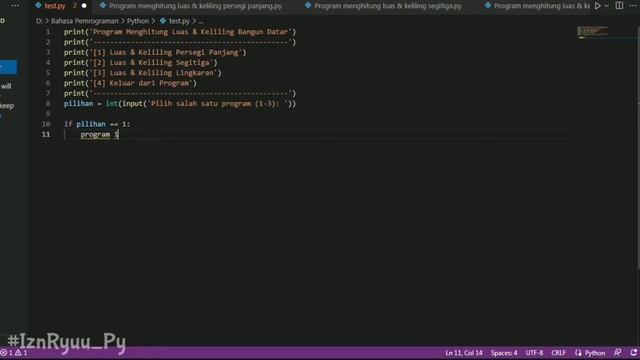Image resolution: width=640 pixels, height=360 pixels.
Task: Open editor more actions ellipsis at top right
Action: 633,6
